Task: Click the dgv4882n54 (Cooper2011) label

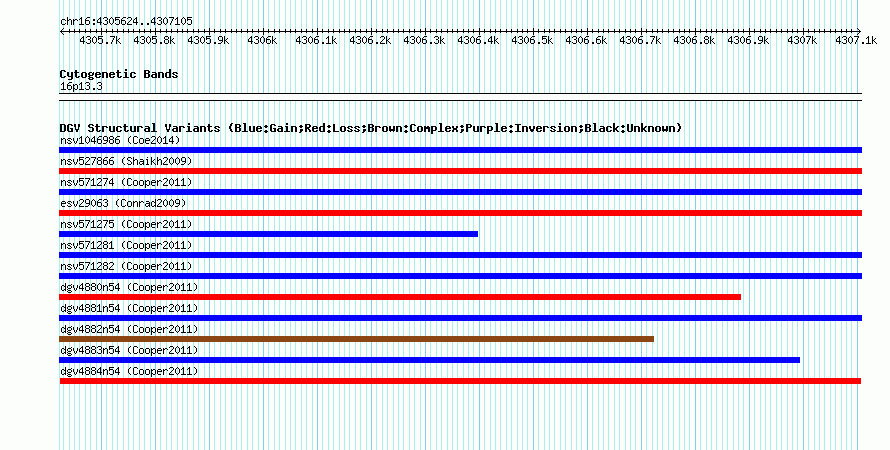Action: coord(129,329)
